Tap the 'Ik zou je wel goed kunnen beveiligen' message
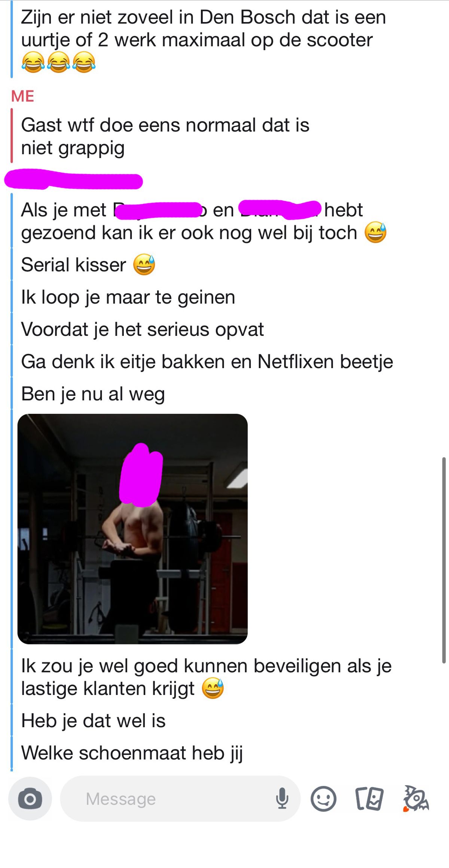 (x=206, y=677)
